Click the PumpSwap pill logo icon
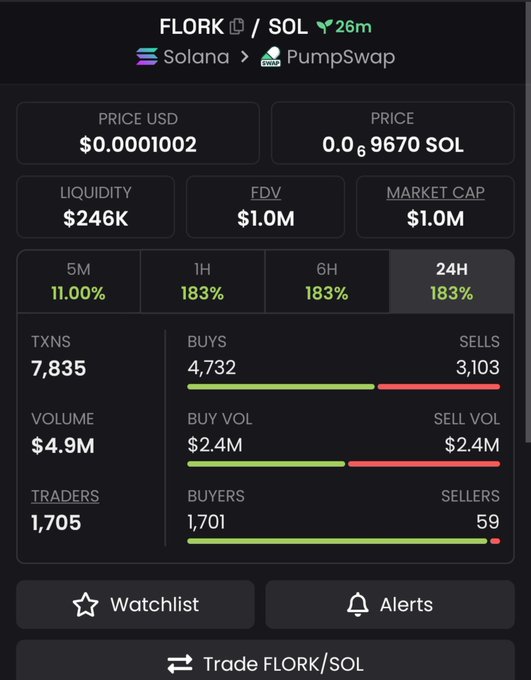This screenshot has height=680, width=531. click(271, 57)
